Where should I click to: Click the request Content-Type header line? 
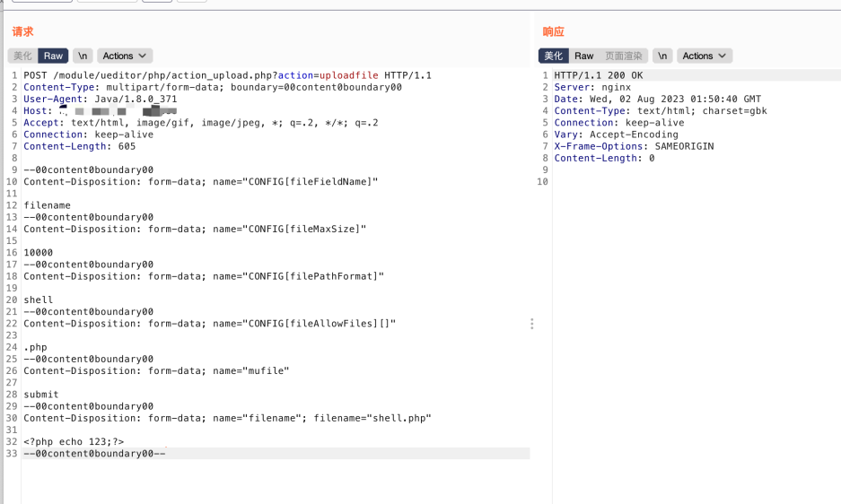[x=213, y=87]
